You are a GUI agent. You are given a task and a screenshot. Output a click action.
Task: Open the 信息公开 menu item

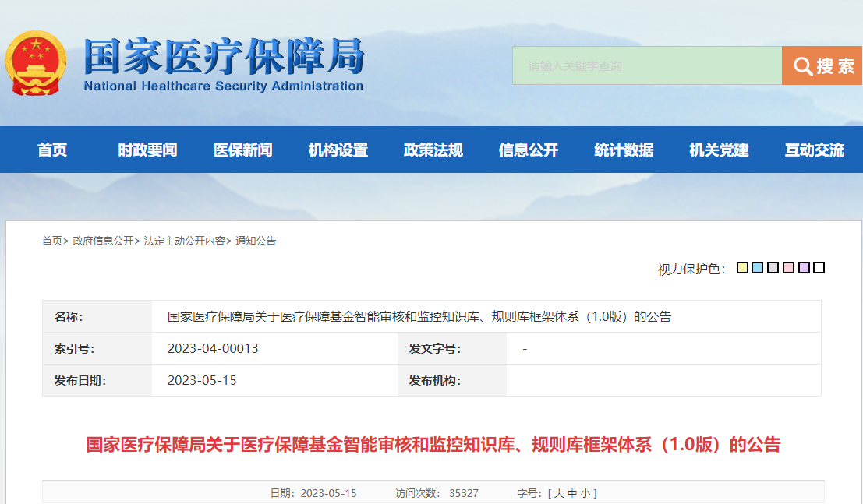[x=529, y=150]
